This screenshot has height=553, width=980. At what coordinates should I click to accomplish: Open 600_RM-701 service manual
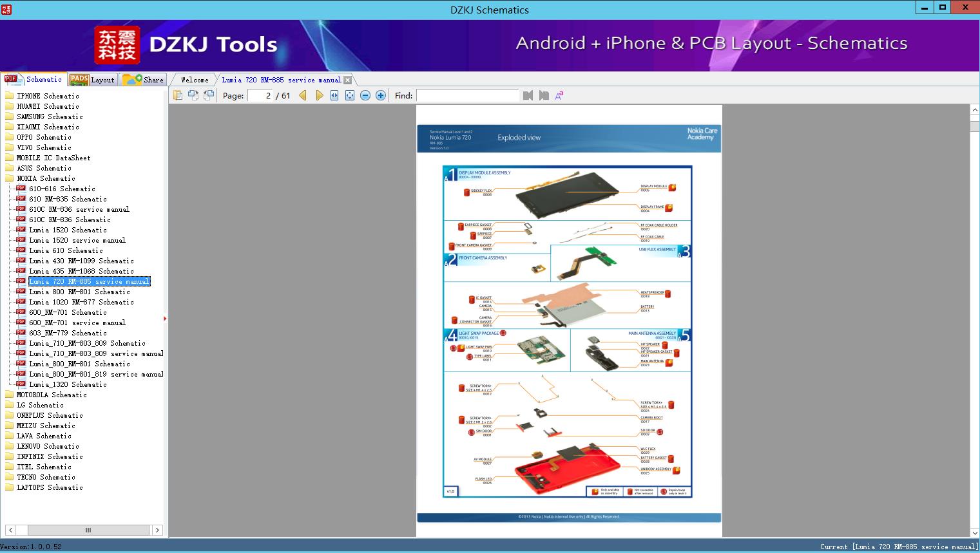pyautogui.click(x=77, y=323)
